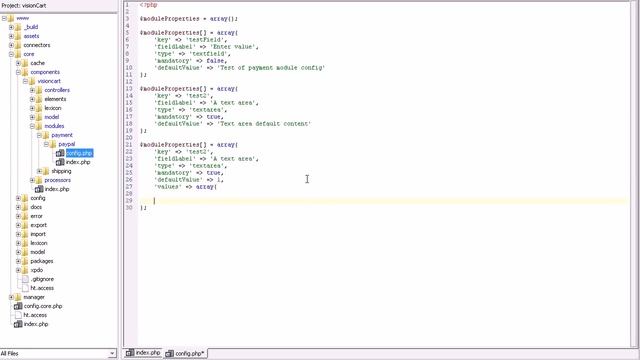640x360 pixels.
Task: Select lexicon folder label below import
Action: tap(39, 243)
